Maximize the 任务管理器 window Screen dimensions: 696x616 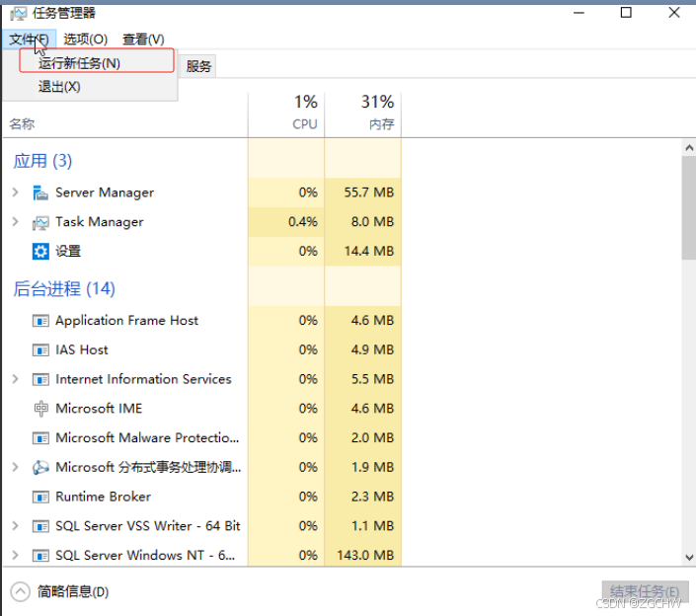[626, 13]
